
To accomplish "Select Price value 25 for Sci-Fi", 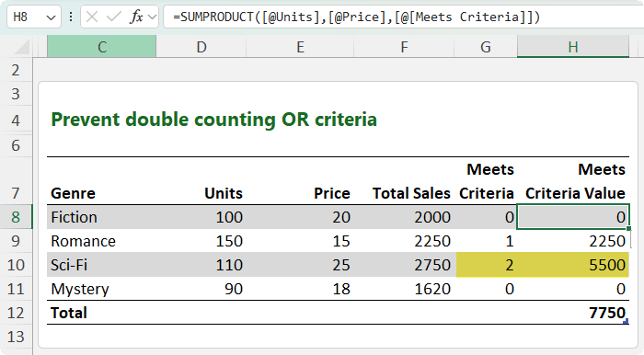I will [300, 265].
